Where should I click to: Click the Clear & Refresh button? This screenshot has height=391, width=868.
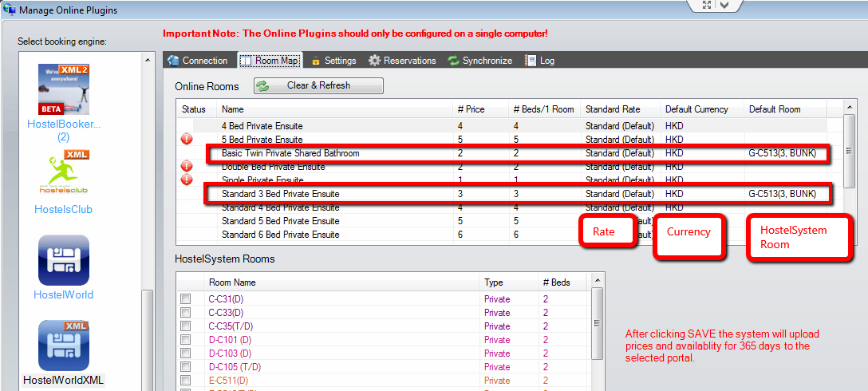318,86
